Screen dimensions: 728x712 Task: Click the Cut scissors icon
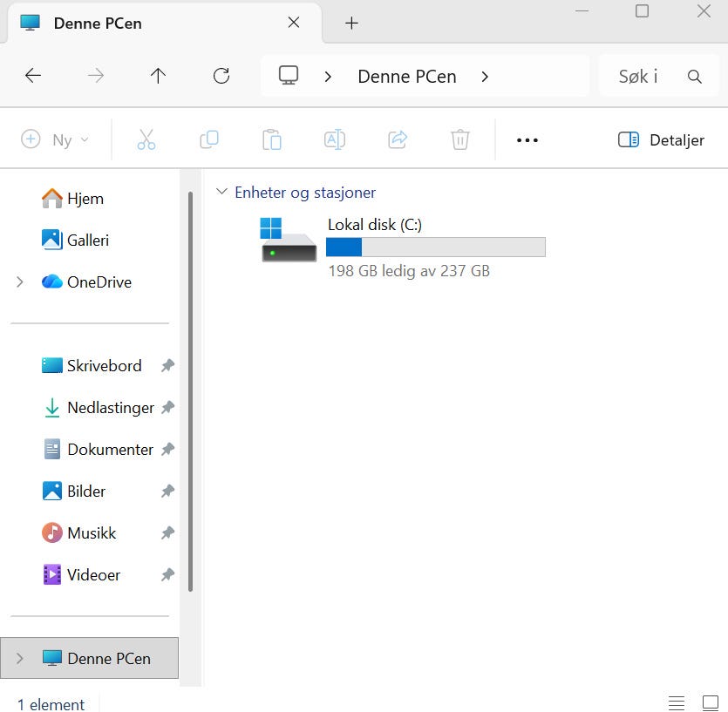tap(146, 139)
